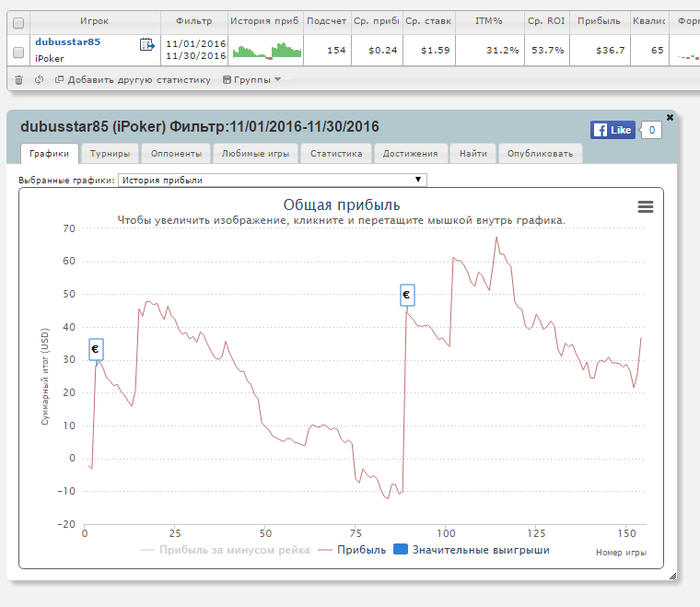Click the average stake value $1.59
700x607 pixels.
click(x=436, y=50)
